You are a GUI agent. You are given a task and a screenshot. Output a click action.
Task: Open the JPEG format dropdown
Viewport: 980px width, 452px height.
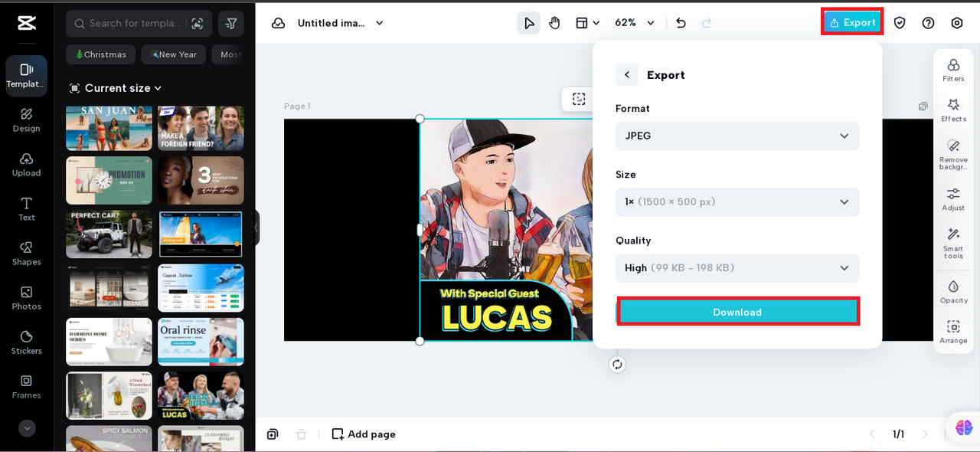(737, 136)
